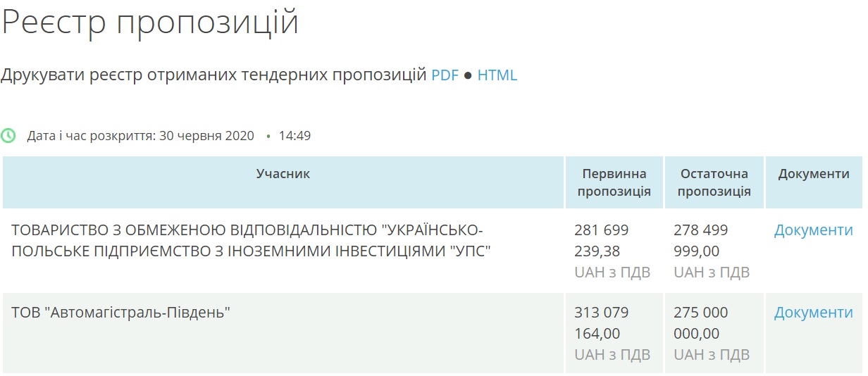868x376 pixels.
Task: Click the Друкувати реєстр отриманих тендерних пропозицій text
Action: [x=213, y=75]
